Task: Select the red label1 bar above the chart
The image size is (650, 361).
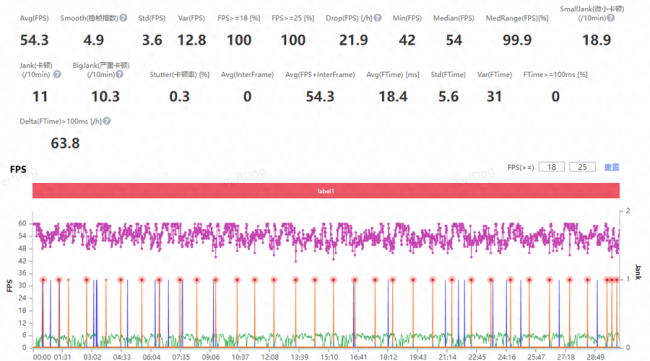Action: click(326, 191)
